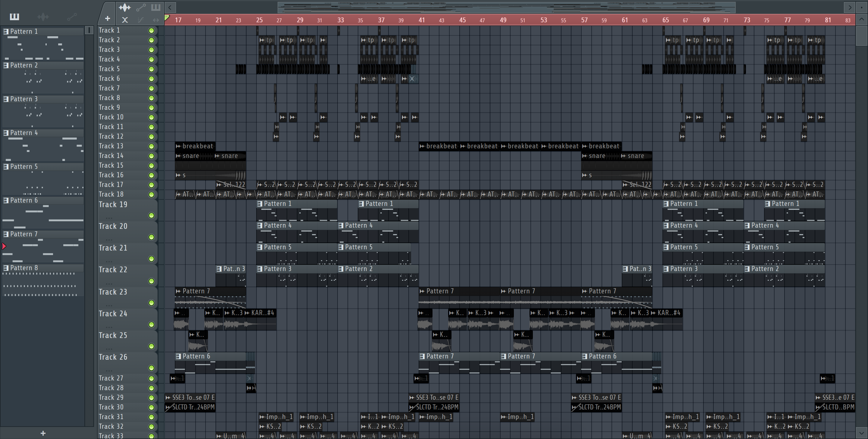
Task: Click the Track 24 name label
Action: (x=113, y=314)
